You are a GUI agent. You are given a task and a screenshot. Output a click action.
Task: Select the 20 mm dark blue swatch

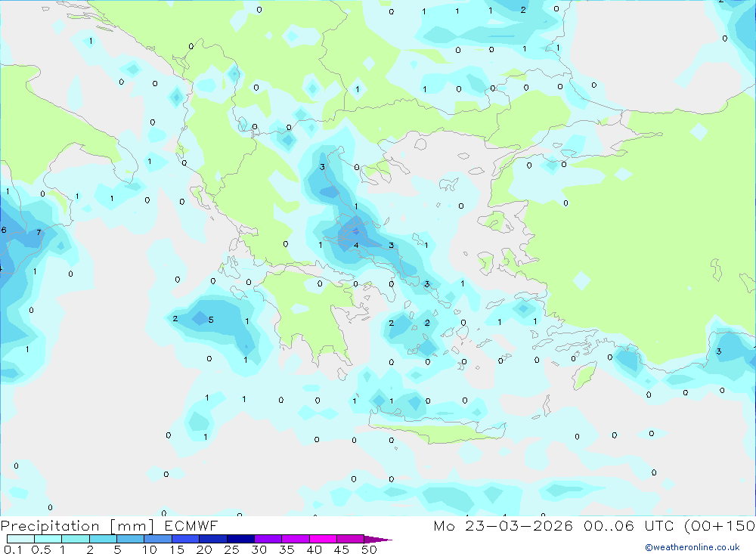click(x=213, y=539)
